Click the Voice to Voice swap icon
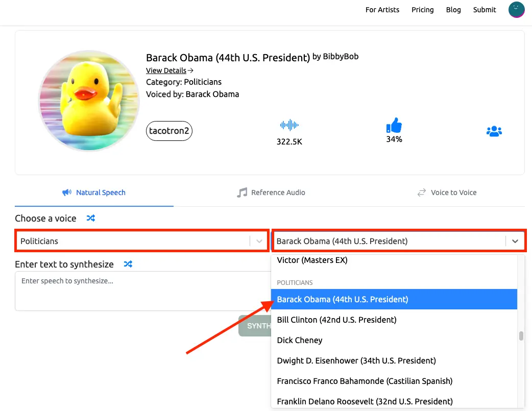The height and width of the screenshot is (411, 532). pyautogui.click(x=421, y=192)
